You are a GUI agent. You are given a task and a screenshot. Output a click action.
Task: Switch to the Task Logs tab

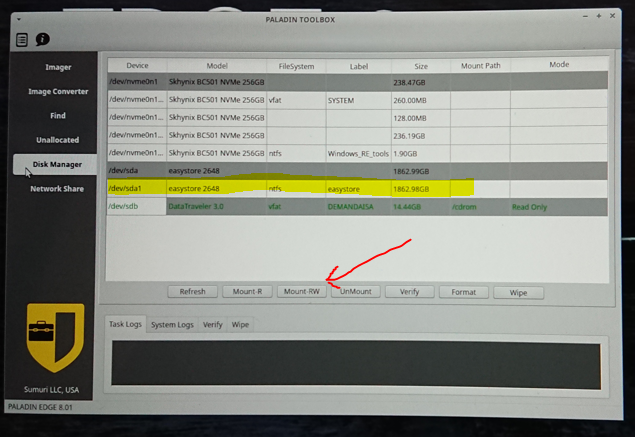click(125, 324)
